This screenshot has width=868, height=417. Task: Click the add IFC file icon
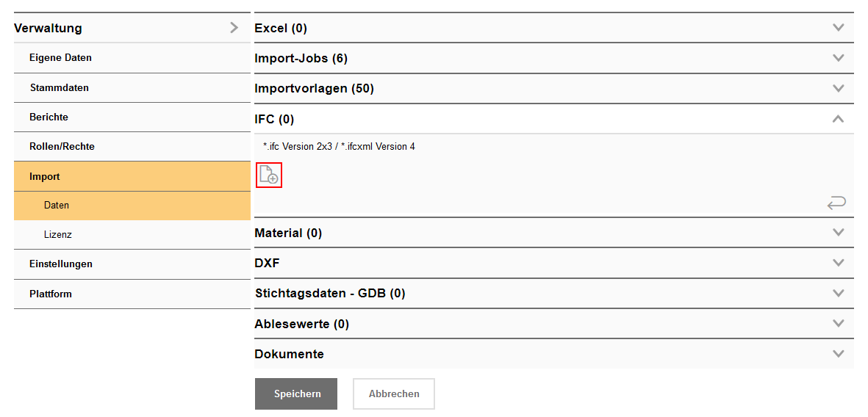269,175
